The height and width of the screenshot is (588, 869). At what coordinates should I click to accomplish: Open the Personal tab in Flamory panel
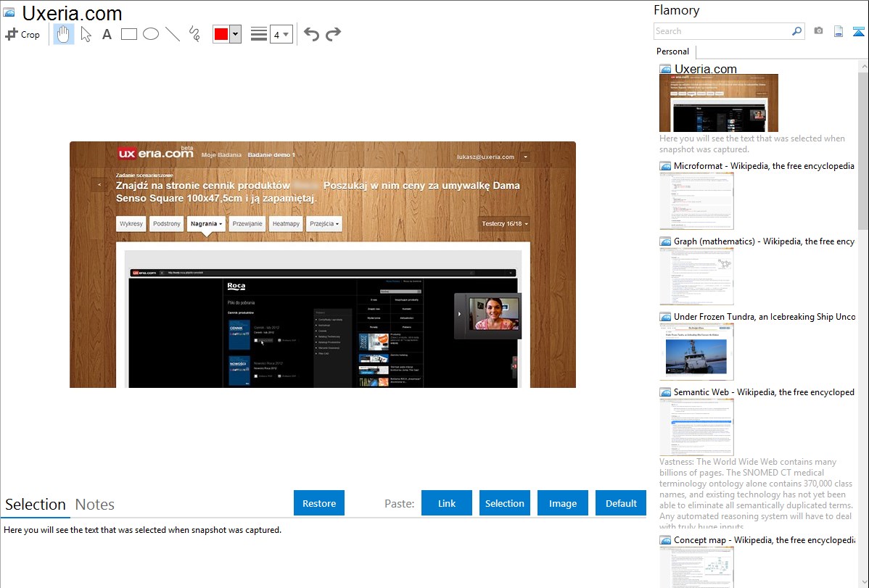[672, 51]
